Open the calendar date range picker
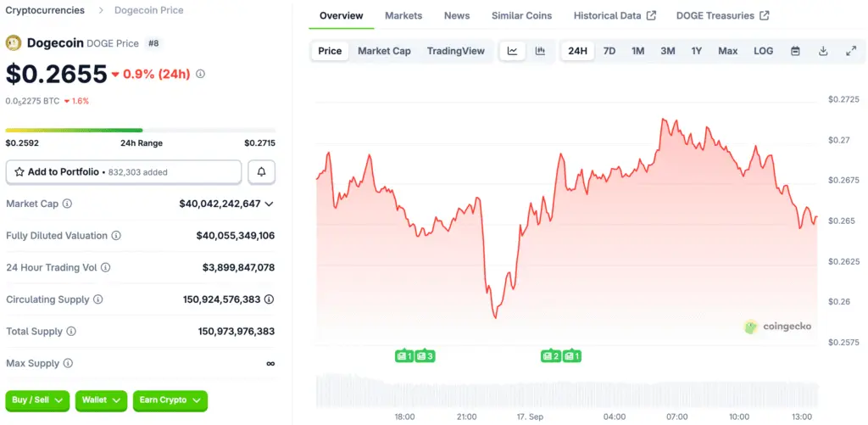Screen dimensions: 868x425 [795, 51]
